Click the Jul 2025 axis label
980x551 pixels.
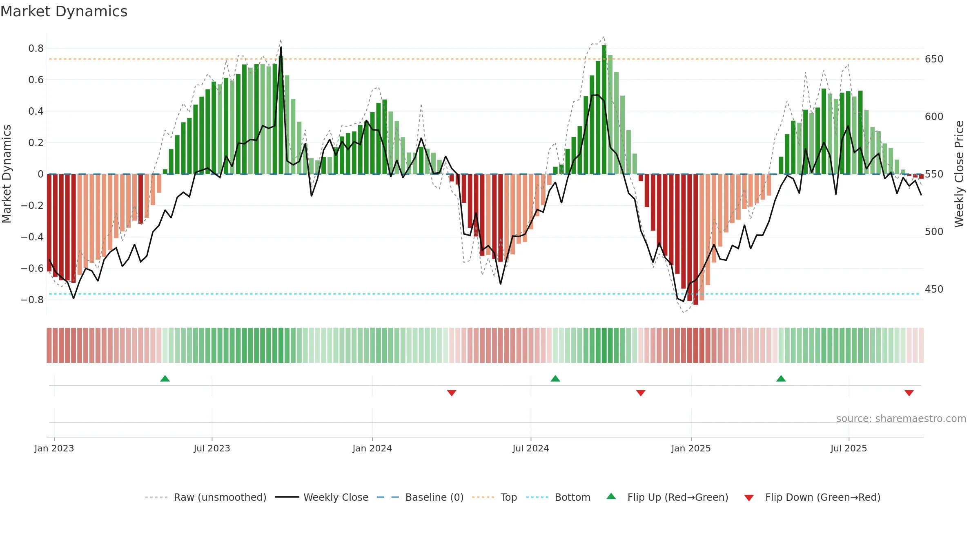click(x=849, y=448)
